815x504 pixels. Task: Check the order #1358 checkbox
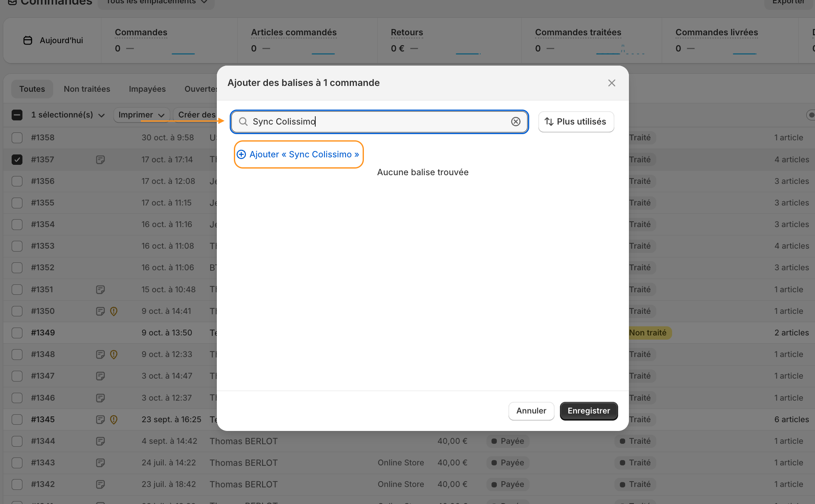click(x=17, y=138)
